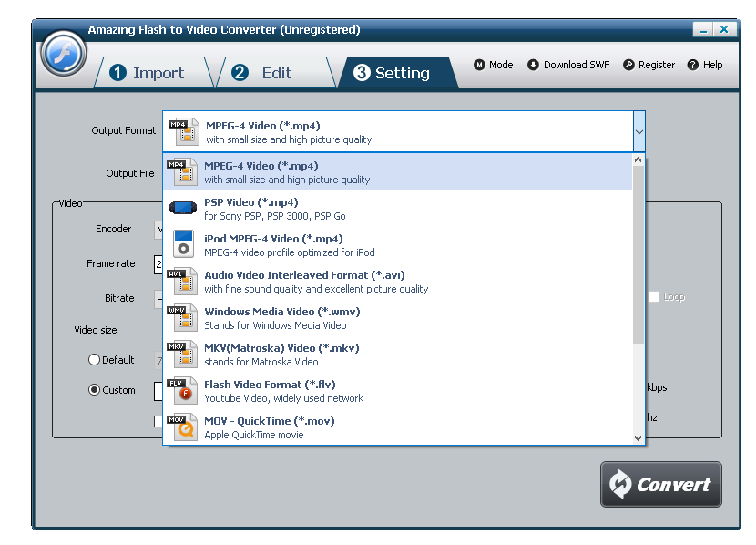Close the converter window
Image resolution: width=756 pixels, height=545 pixels.
[724, 29]
